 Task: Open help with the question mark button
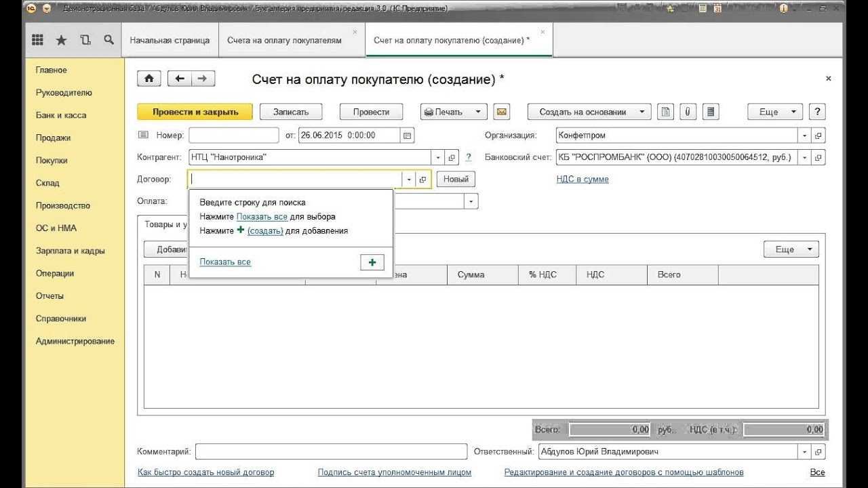(x=818, y=112)
